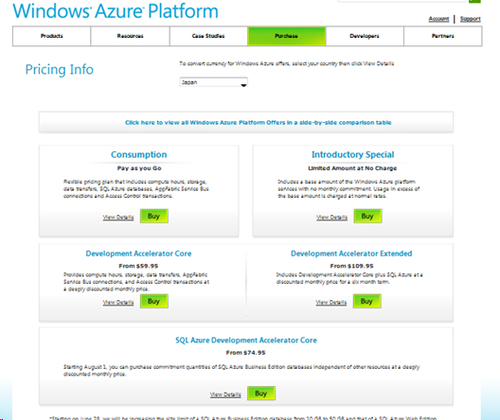The height and width of the screenshot is (420, 500).
Task: View Details for Development Accelerator Extended
Action: point(331,302)
